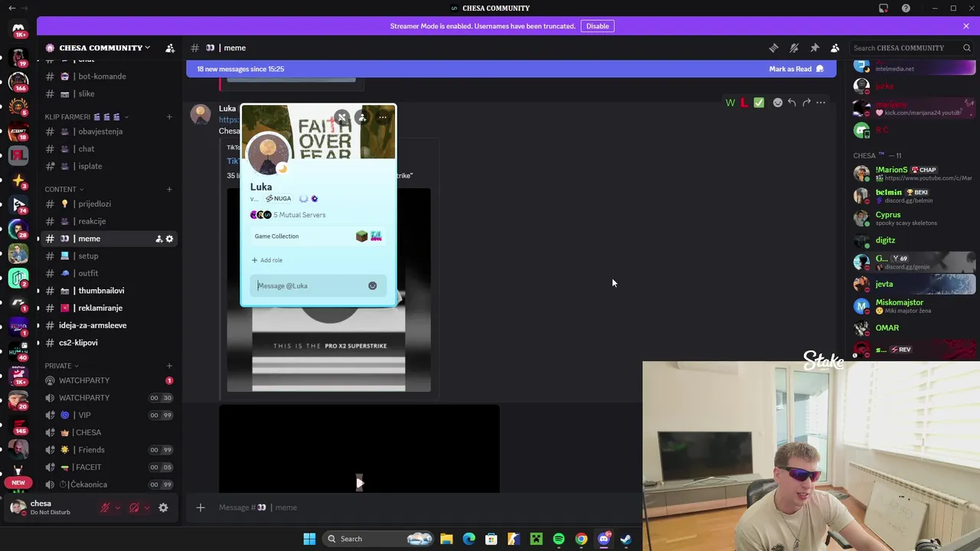Open more message options
This screenshot has height=551, width=980.
click(x=821, y=103)
